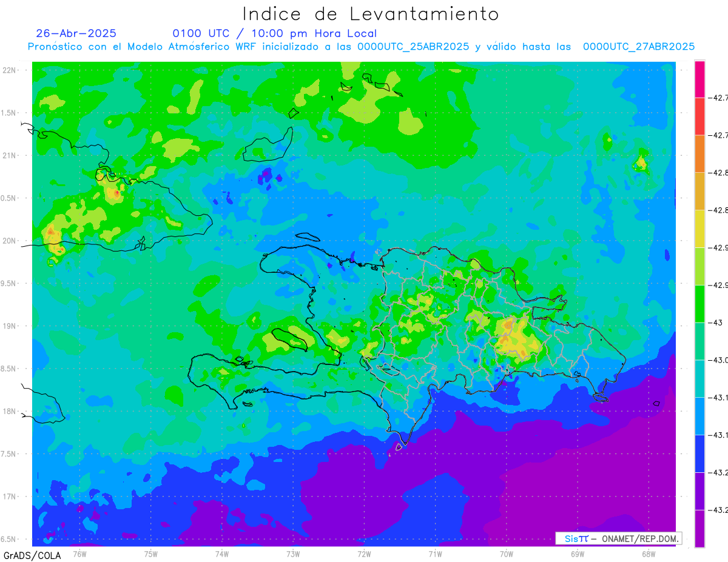728x562 pixels.
Task: Click the 19N latitude label
Action: [x=10, y=326]
